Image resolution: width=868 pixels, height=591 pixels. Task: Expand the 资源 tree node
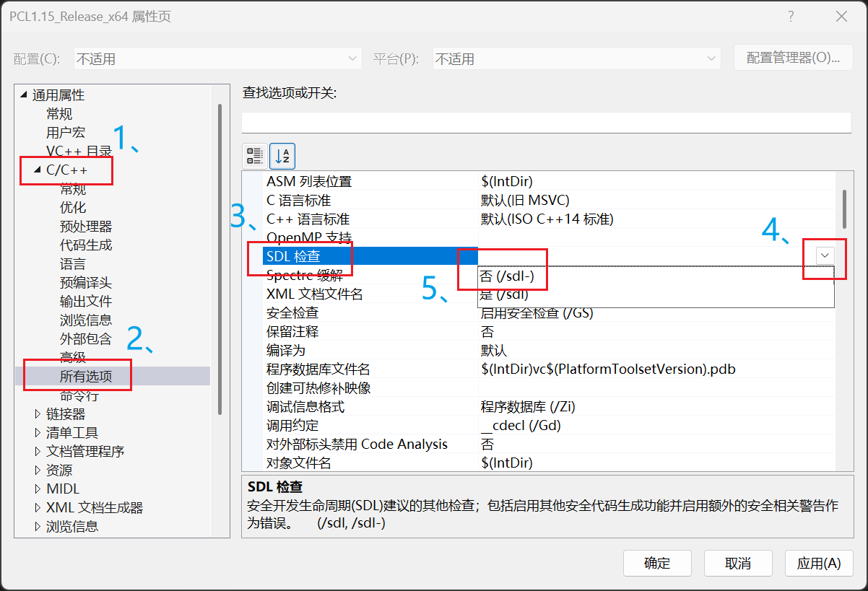tap(38, 470)
